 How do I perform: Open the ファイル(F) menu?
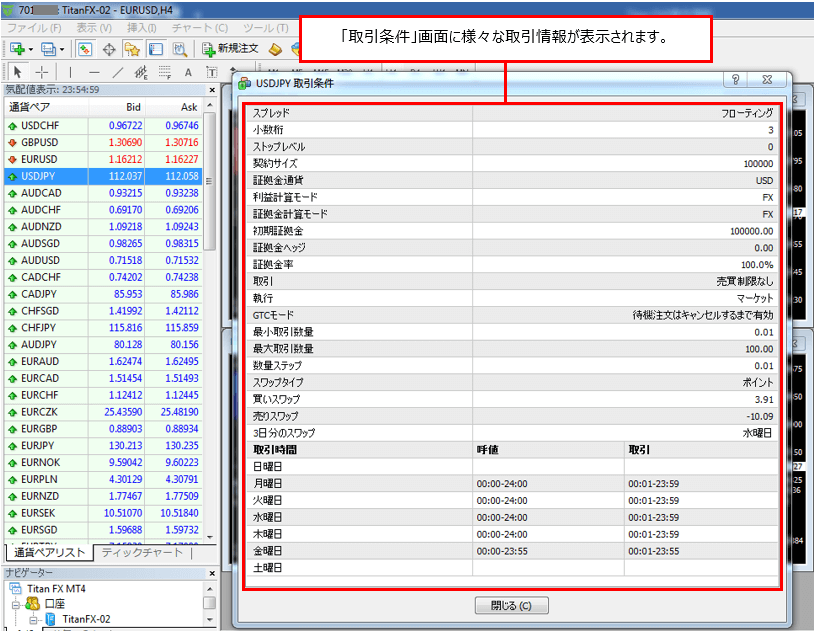coord(33,27)
